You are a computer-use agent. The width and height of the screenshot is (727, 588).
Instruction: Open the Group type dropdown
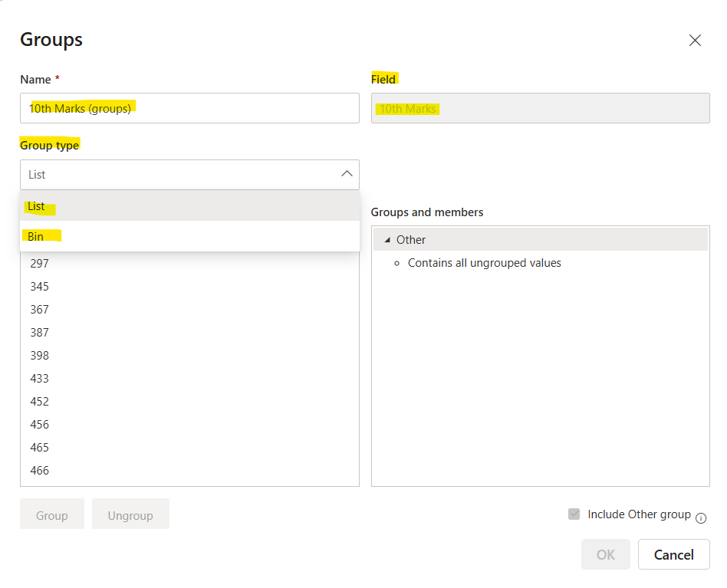click(189, 174)
